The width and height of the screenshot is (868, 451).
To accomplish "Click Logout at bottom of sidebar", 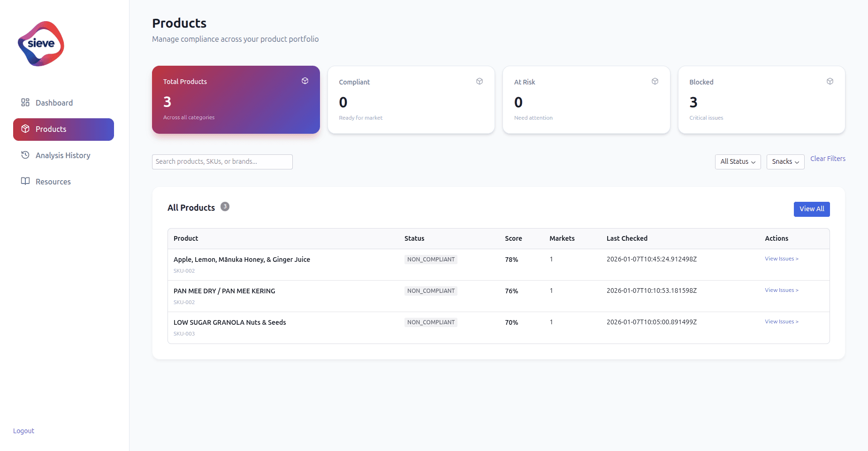I will tap(23, 430).
